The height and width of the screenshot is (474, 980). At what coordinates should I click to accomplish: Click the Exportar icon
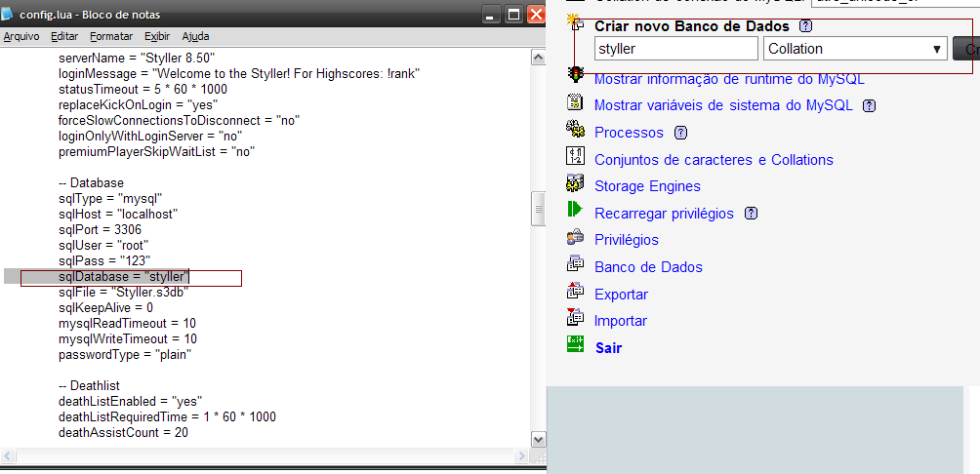574,290
